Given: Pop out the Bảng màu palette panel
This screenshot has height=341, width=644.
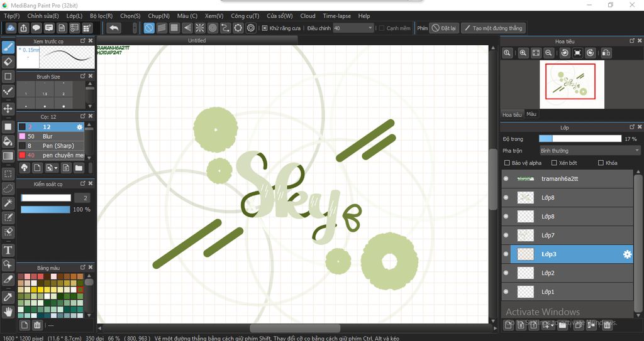Looking at the screenshot, I should pos(83,267).
